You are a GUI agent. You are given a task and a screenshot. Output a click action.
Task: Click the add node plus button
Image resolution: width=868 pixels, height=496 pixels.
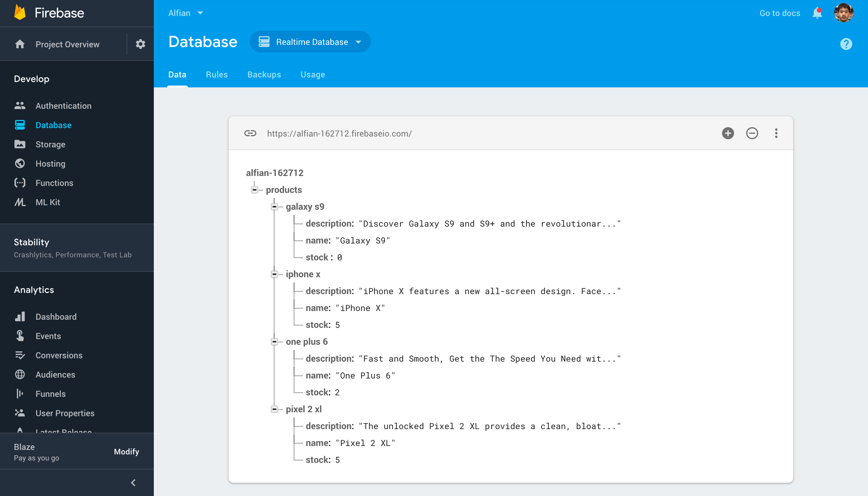[x=728, y=133]
